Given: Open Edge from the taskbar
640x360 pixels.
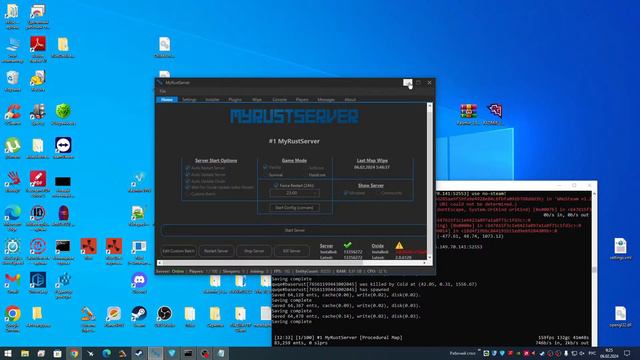Looking at the screenshot, I should pos(107,353).
